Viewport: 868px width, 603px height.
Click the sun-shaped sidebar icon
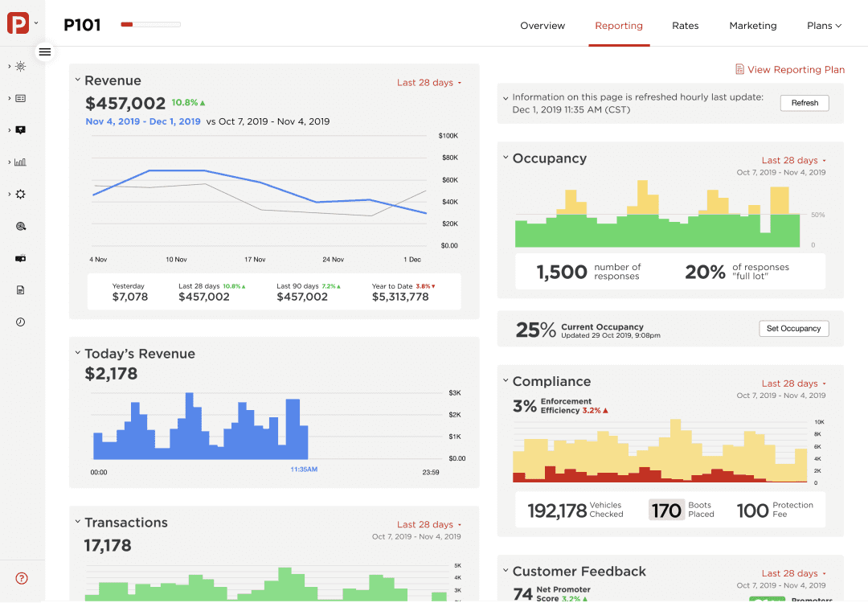(x=21, y=67)
